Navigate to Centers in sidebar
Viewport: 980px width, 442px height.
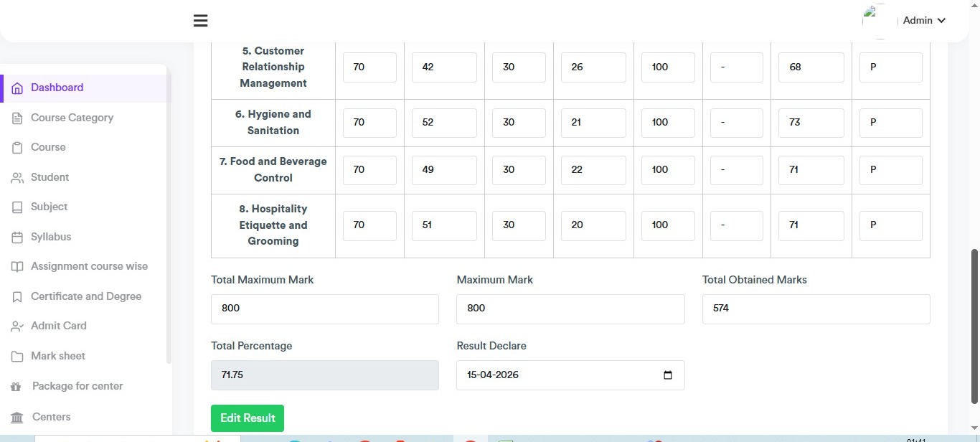pyautogui.click(x=52, y=417)
